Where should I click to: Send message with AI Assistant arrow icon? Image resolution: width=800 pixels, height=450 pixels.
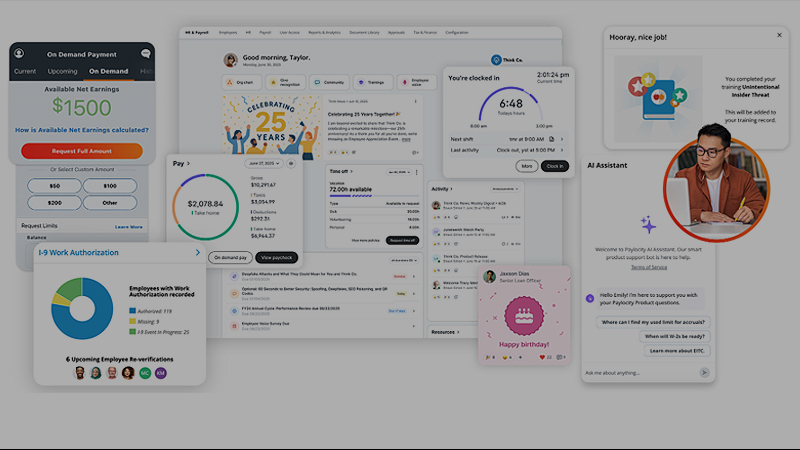click(704, 372)
